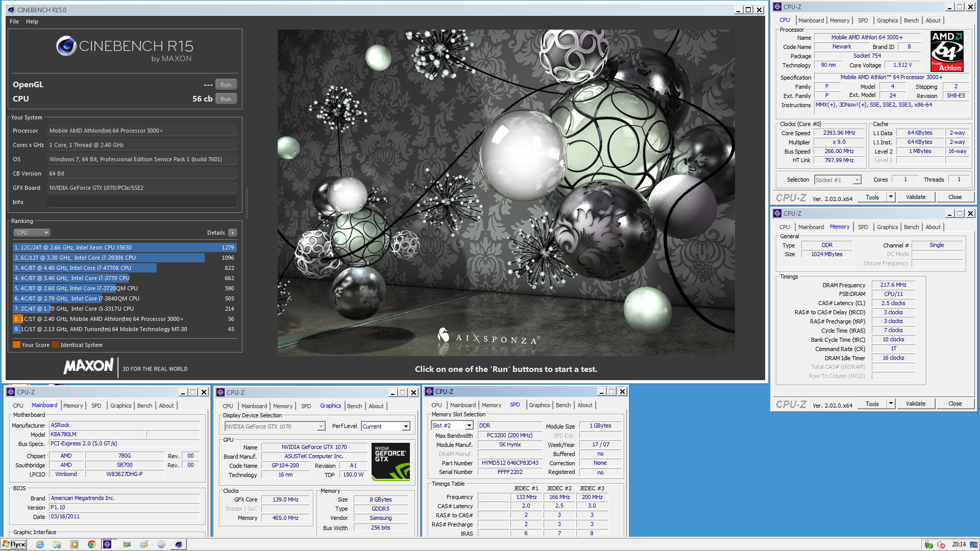The height and width of the screenshot is (551, 980).
Task: Click Close in the Memory CPU-Z window
Action: (955, 404)
